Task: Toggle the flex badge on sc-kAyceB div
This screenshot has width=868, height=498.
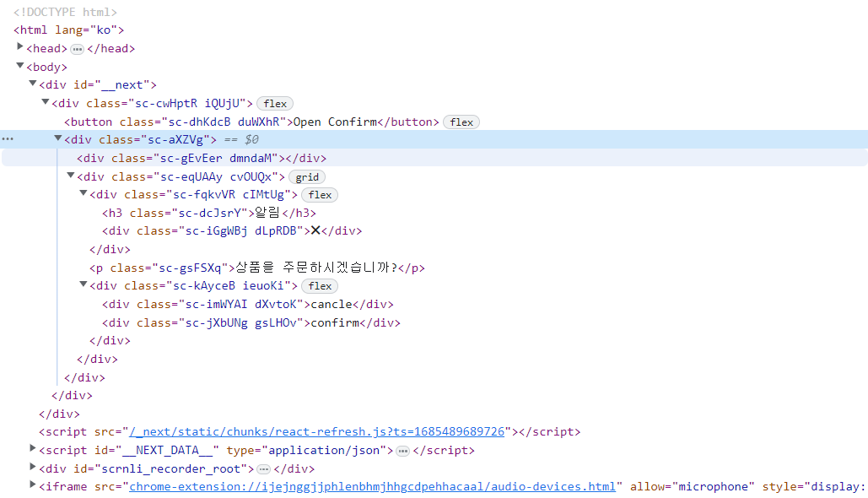Action: point(320,286)
